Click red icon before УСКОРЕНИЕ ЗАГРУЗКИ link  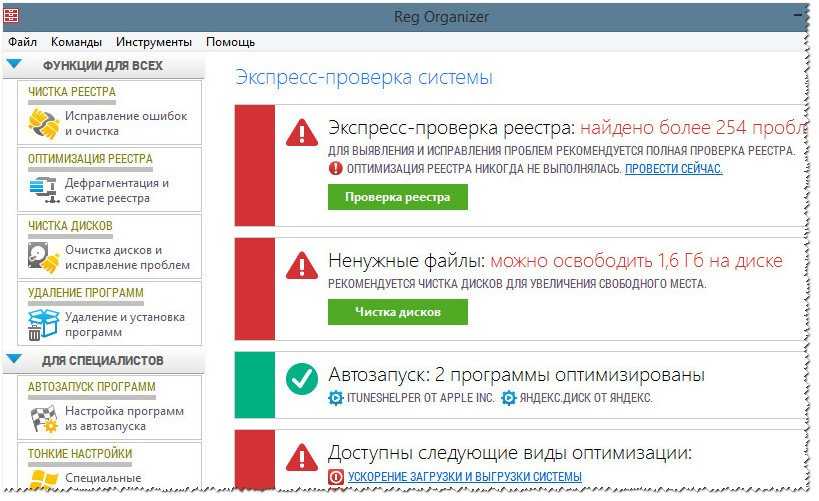(336, 476)
